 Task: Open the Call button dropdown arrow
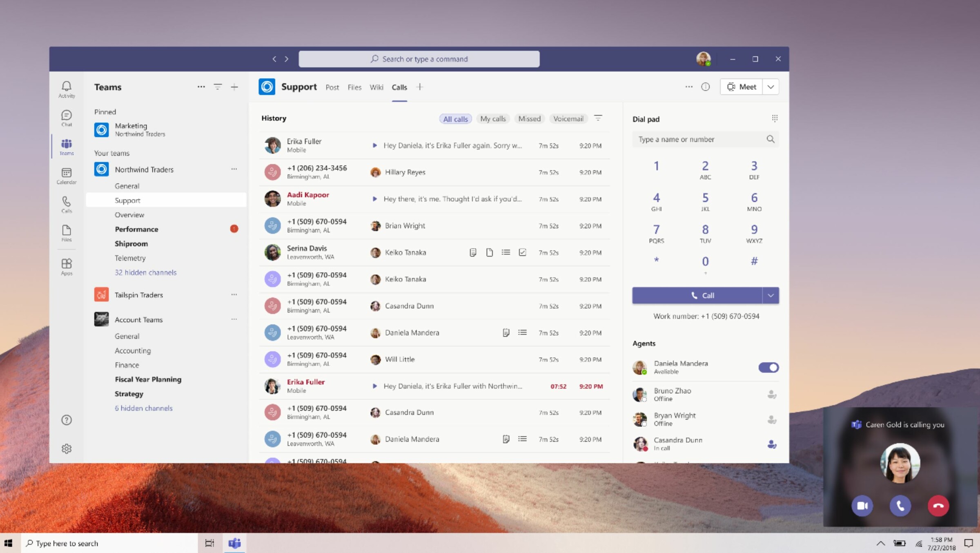771,295
